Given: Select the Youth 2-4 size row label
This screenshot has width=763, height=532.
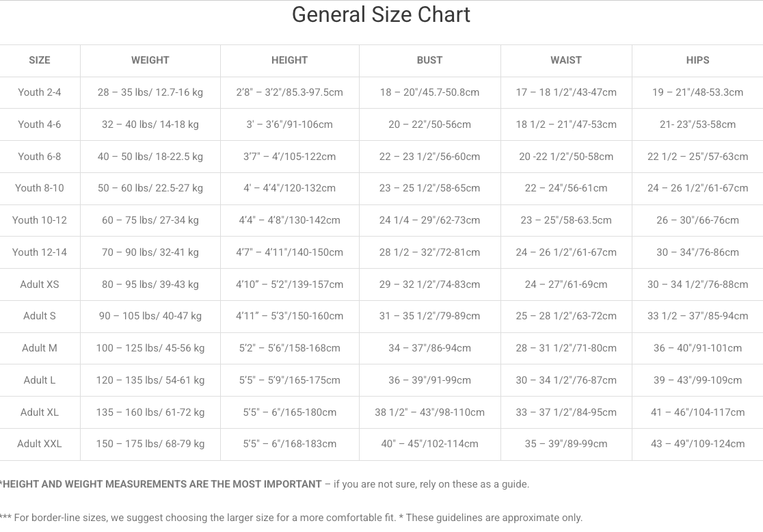Looking at the screenshot, I should [x=40, y=92].
